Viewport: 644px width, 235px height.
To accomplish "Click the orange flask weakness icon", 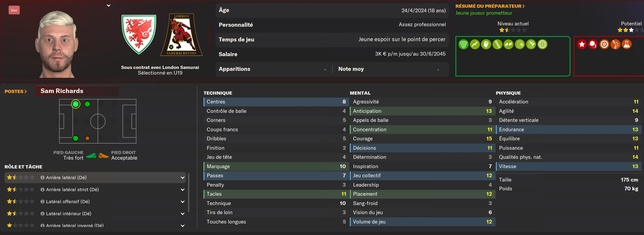I will (x=627, y=44).
